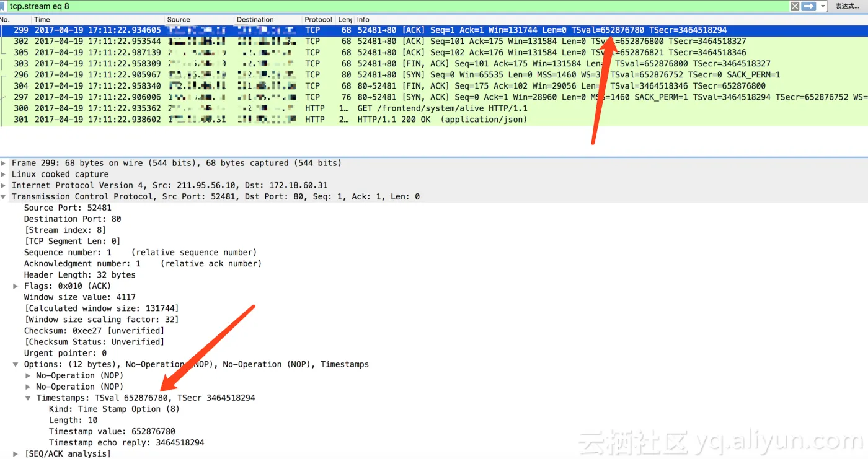
Task: Select the Length: 10 field
Action: coord(73,420)
